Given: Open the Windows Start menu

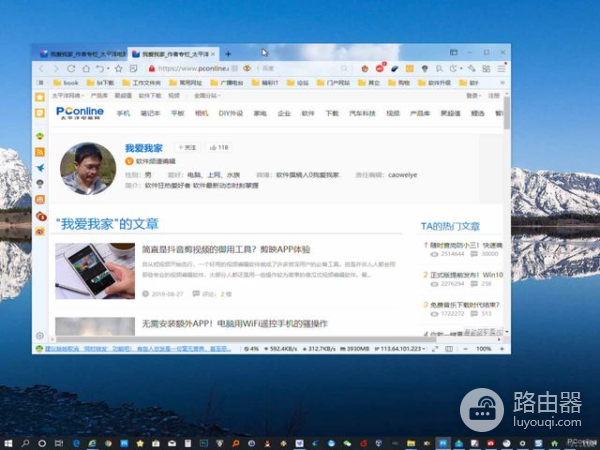Looking at the screenshot, I should pos(8,443).
